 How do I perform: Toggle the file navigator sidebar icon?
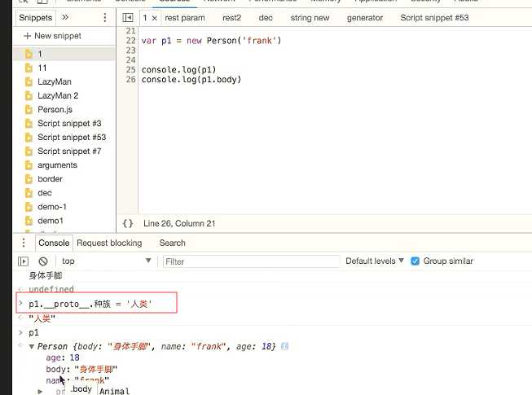(128, 18)
